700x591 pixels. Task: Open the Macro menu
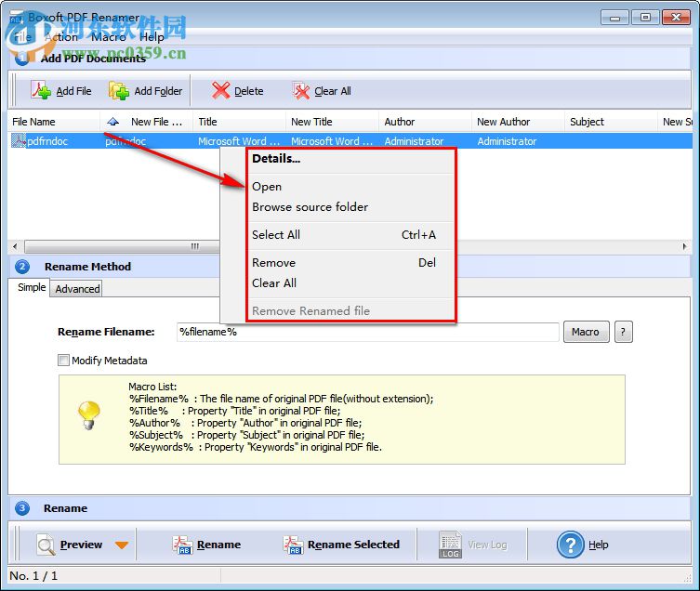109,37
